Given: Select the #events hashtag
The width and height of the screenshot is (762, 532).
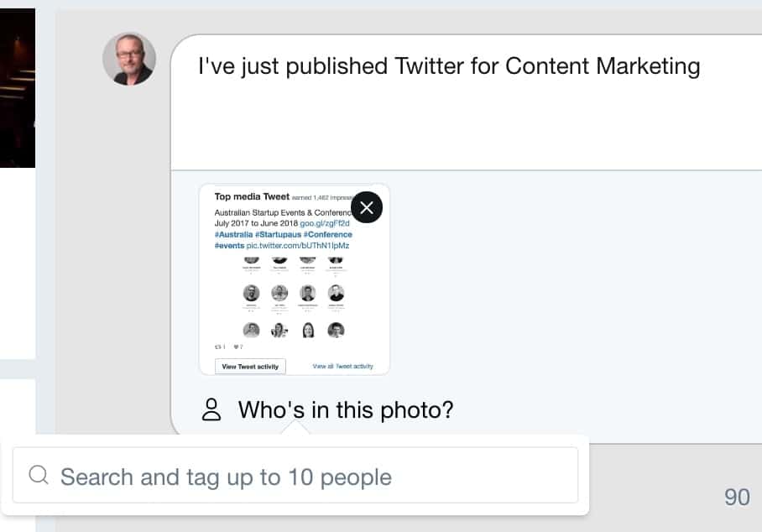Looking at the screenshot, I should click(229, 246).
